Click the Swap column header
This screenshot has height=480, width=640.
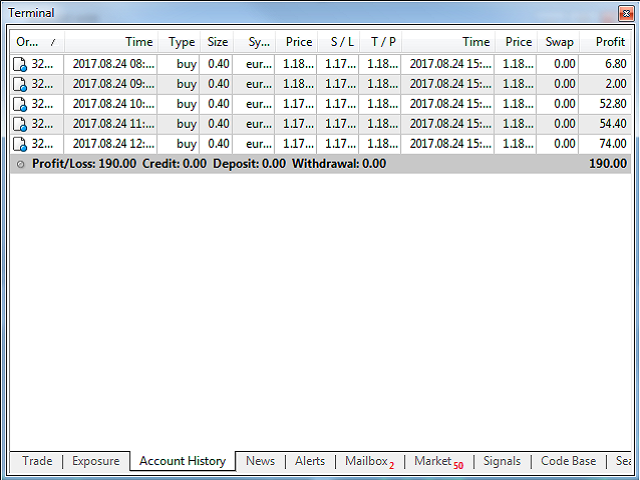(x=559, y=42)
